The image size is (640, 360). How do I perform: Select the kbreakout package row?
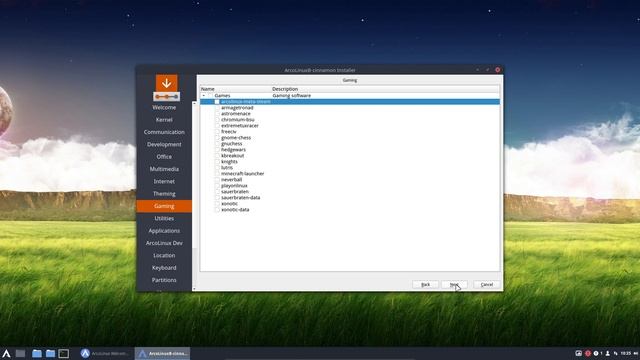click(350, 156)
